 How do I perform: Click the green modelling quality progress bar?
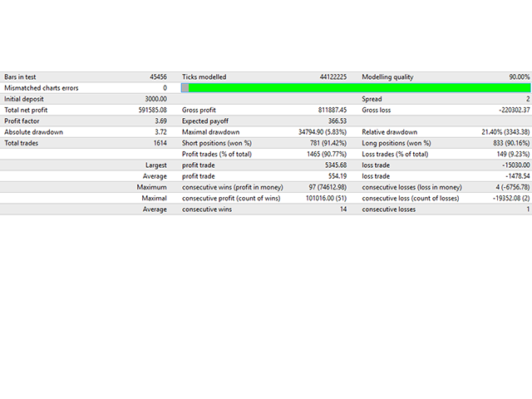(356, 88)
